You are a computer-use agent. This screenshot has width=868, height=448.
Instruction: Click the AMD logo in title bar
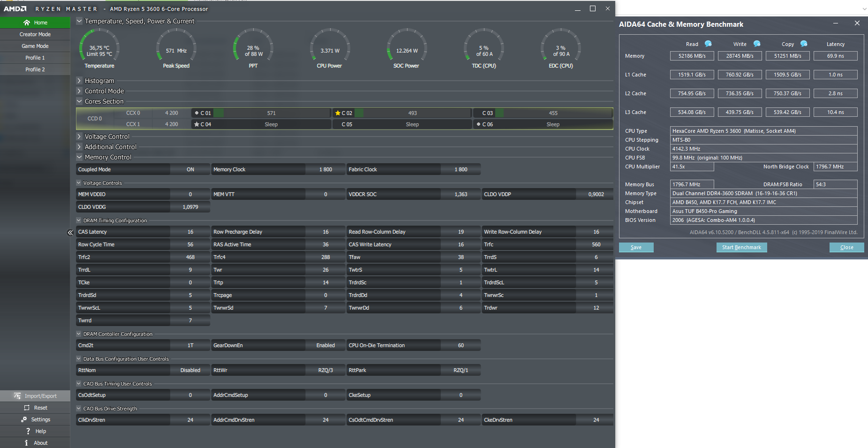coord(15,9)
